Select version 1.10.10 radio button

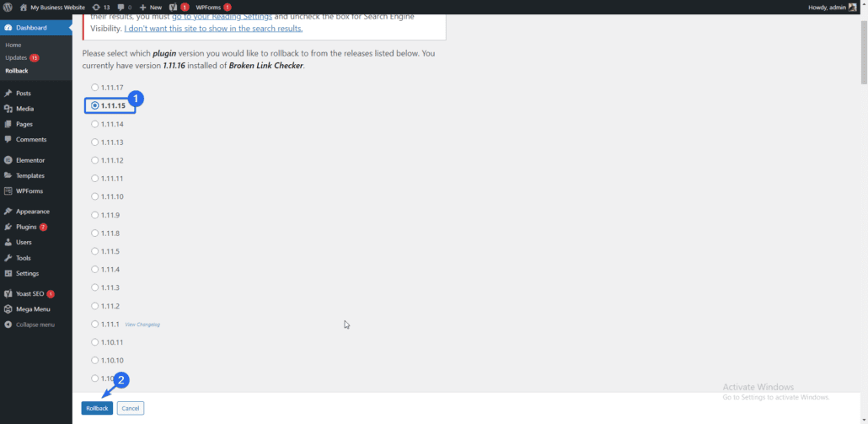tap(94, 360)
